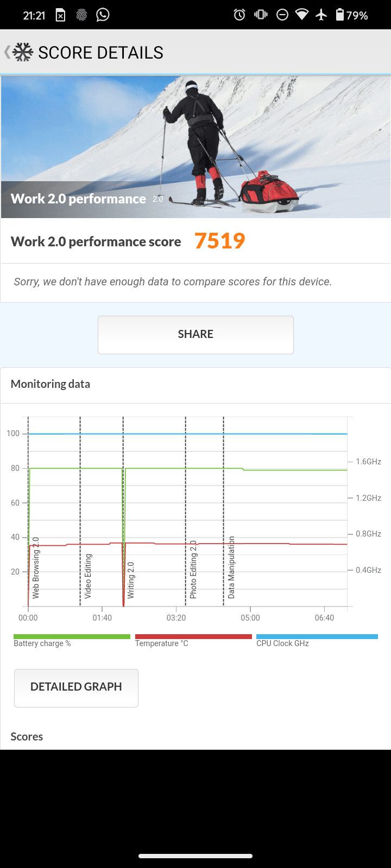Tap the vibrate mode status icon
391x868 pixels.
261,15
